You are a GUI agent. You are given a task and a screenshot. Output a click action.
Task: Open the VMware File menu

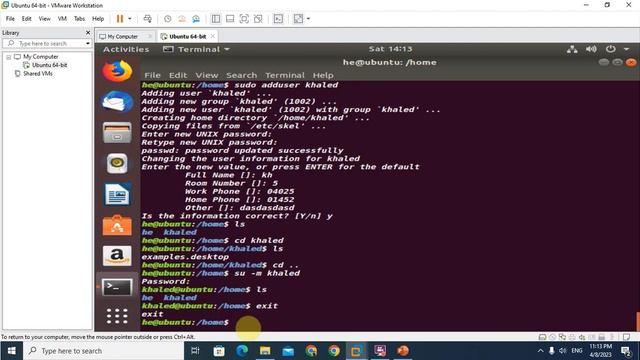[10, 19]
